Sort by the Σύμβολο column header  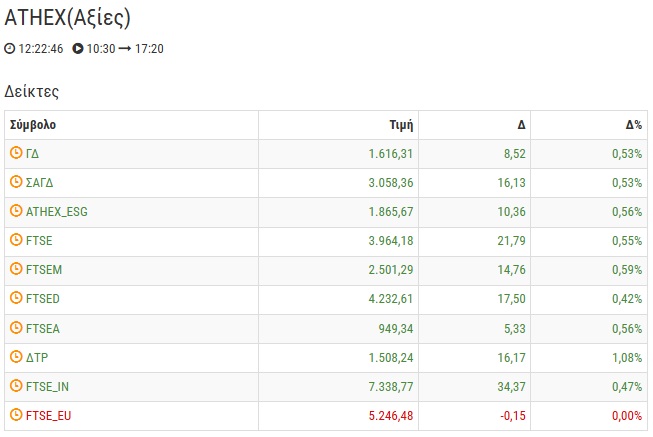coord(33,125)
